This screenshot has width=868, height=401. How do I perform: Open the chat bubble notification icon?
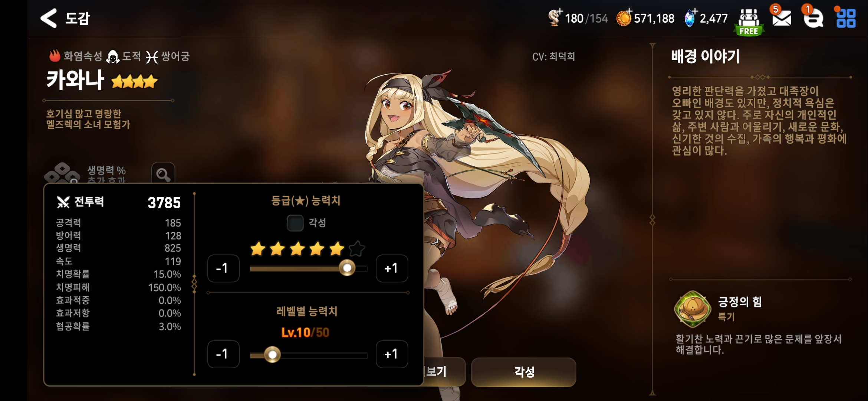tap(813, 18)
